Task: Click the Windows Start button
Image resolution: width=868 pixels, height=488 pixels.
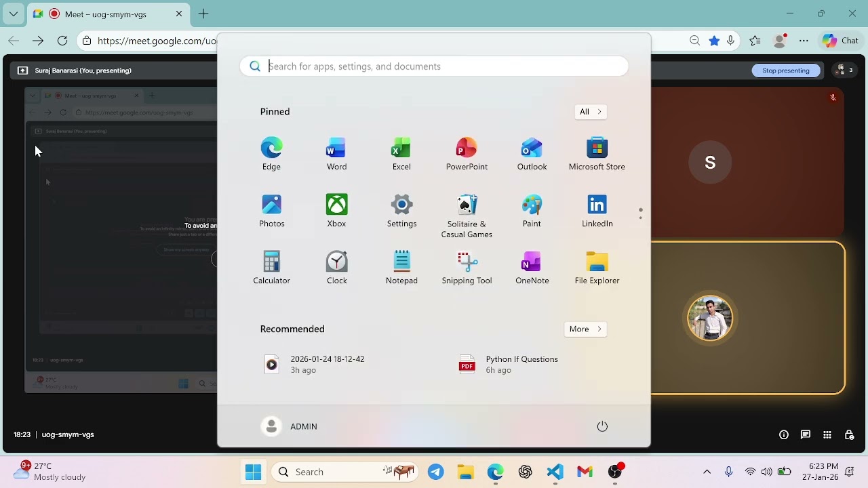Action: click(x=254, y=472)
